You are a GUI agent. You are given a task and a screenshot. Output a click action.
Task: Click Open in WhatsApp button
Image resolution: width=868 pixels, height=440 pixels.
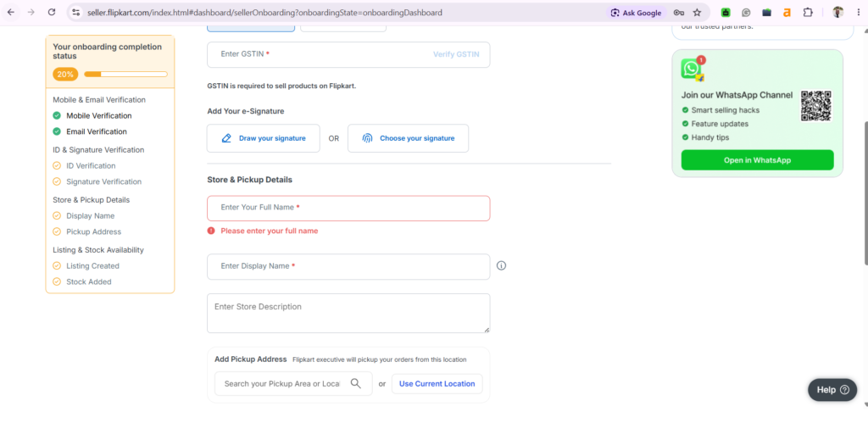pos(757,160)
